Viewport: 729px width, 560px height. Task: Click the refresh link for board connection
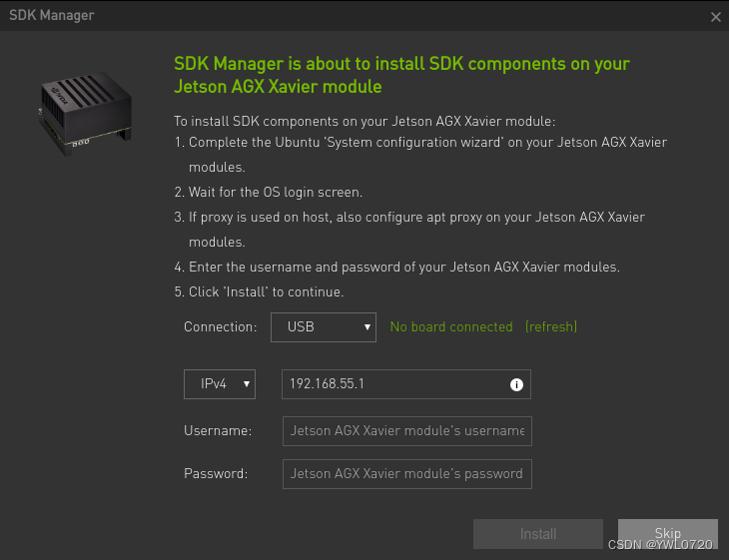click(x=551, y=326)
